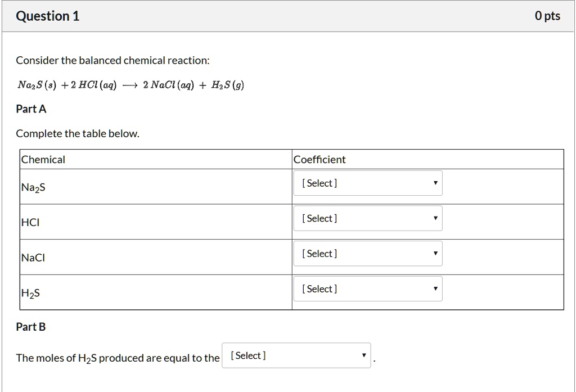Open the coefficient dropdown for NaCl

(x=367, y=253)
